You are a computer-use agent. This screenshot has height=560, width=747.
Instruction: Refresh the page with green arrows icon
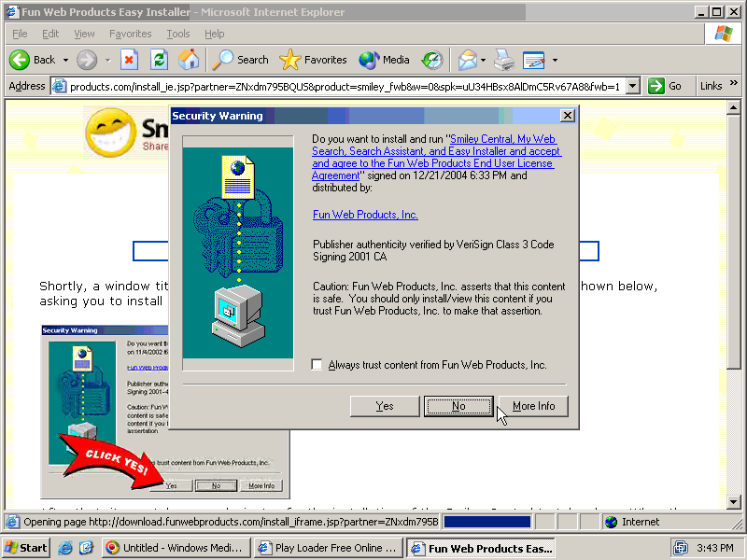coord(159,60)
